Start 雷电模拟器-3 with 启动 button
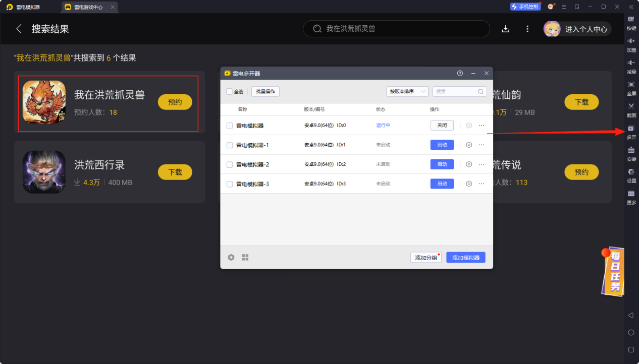This screenshot has width=639, height=364. click(442, 184)
